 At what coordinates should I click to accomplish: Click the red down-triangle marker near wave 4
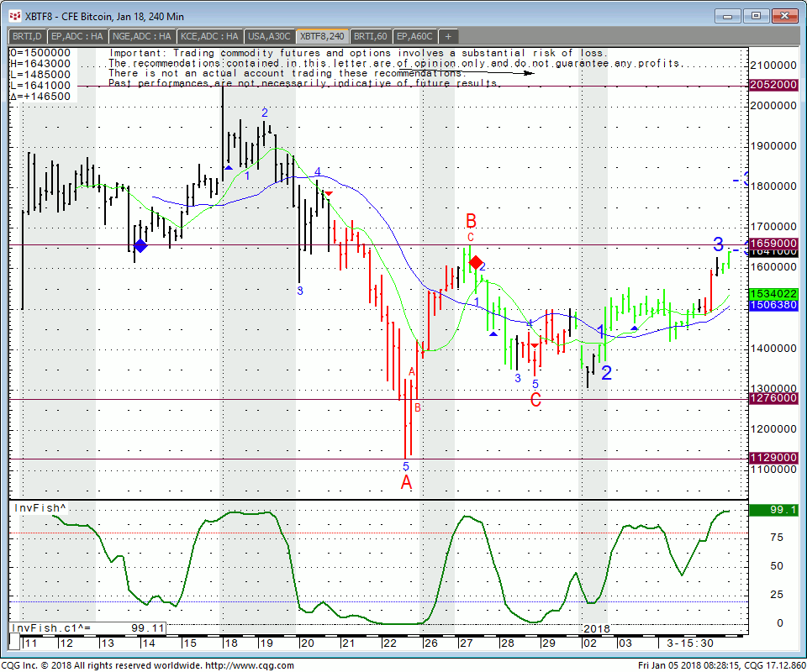tap(329, 193)
